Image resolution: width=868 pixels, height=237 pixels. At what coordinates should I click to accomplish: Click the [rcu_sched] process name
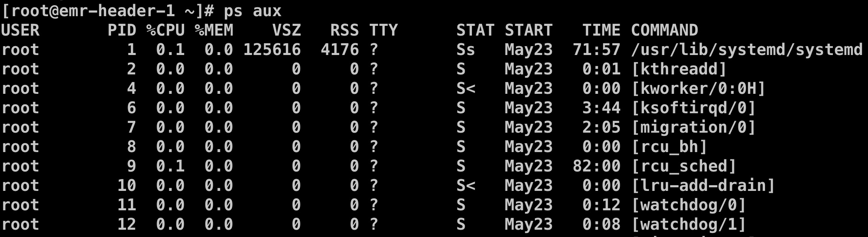click(683, 166)
